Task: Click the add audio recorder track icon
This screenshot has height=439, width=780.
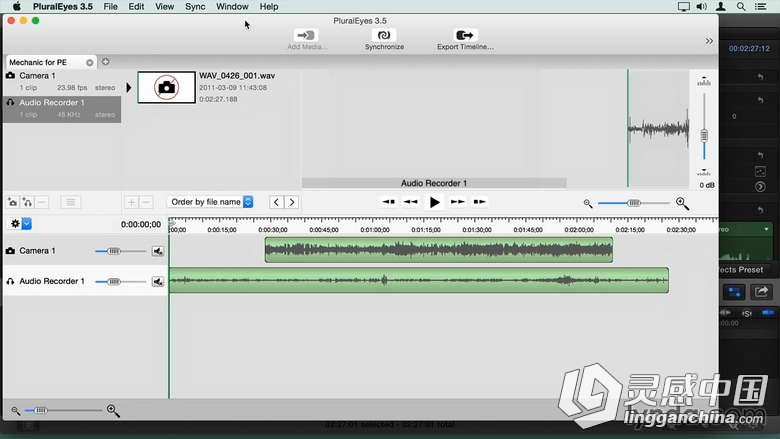Action: click(x=27, y=202)
